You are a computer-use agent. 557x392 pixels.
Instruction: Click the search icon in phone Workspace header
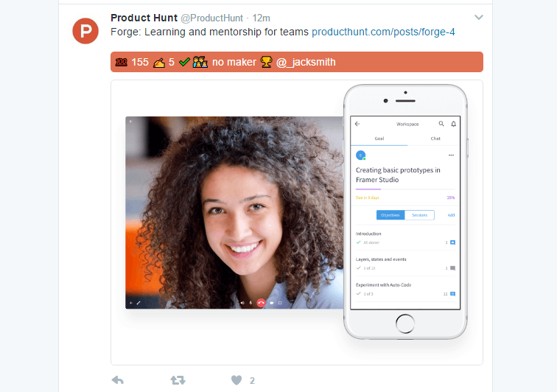tap(441, 124)
